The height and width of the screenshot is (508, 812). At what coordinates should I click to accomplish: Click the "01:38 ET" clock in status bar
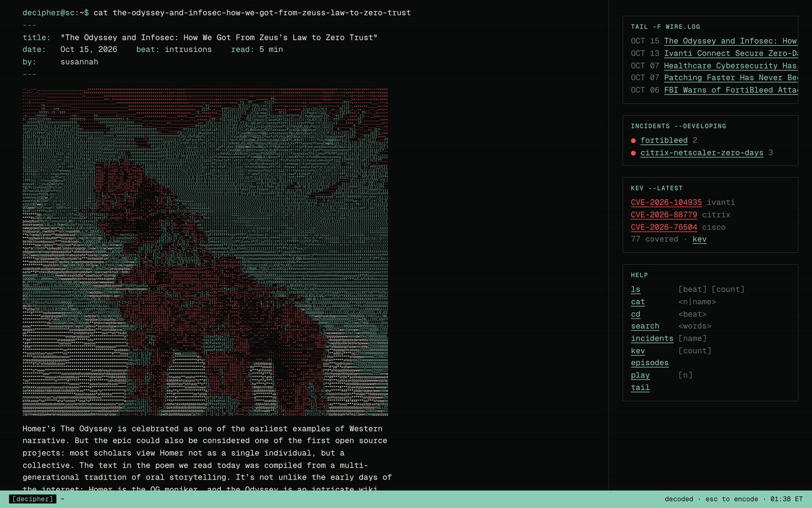[787, 499]
